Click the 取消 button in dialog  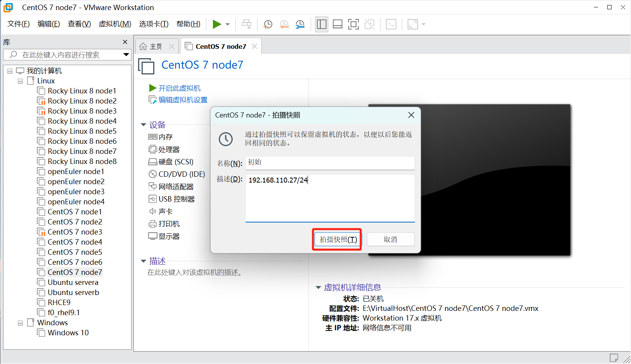[x=391, y=240]
